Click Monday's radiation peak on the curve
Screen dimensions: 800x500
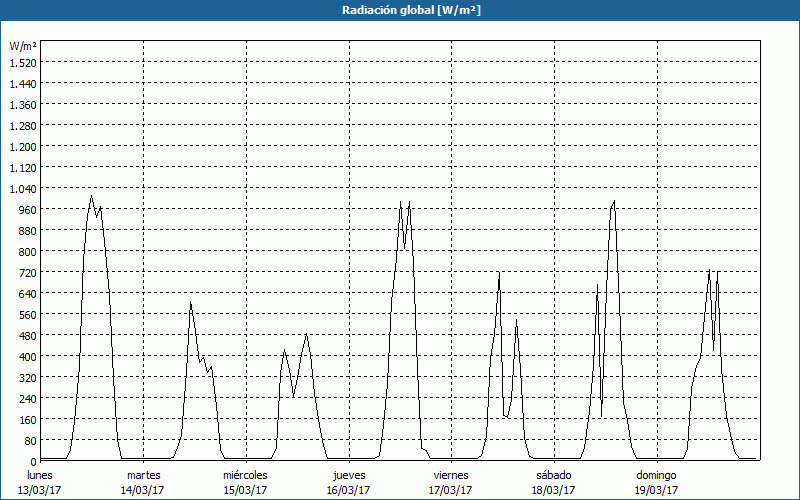(x=91, y=196)
